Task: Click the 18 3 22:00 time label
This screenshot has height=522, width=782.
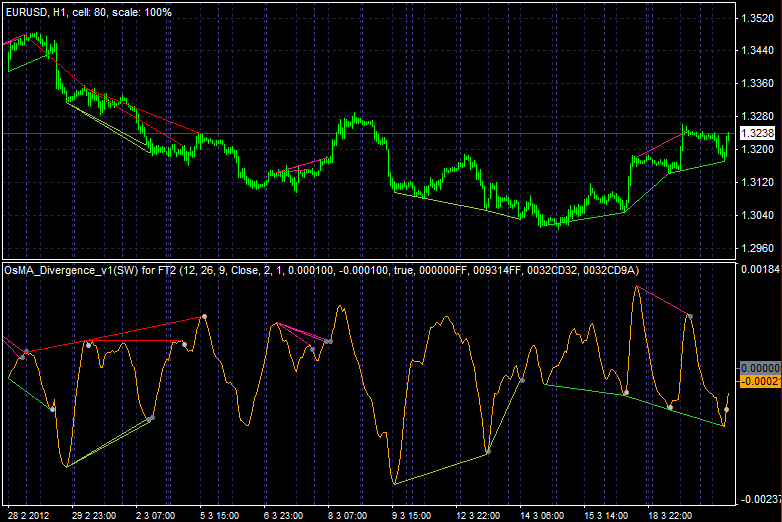Action: (670, 516)
